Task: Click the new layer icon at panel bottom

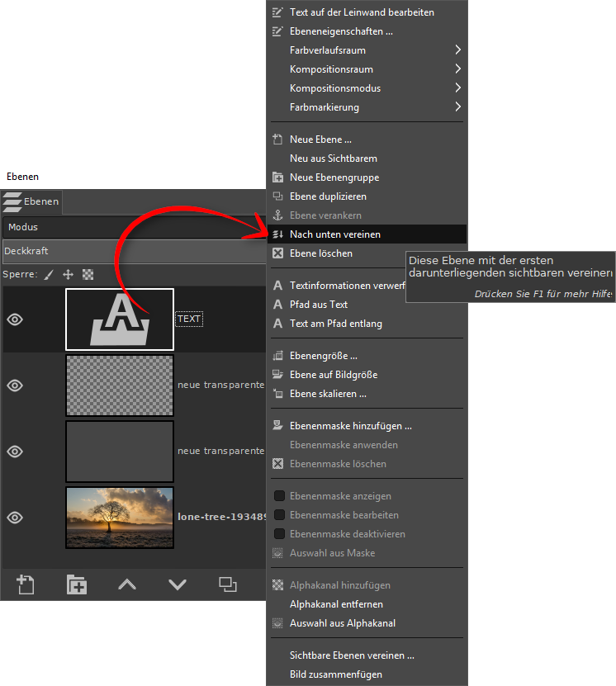Action: click(26, 584)
